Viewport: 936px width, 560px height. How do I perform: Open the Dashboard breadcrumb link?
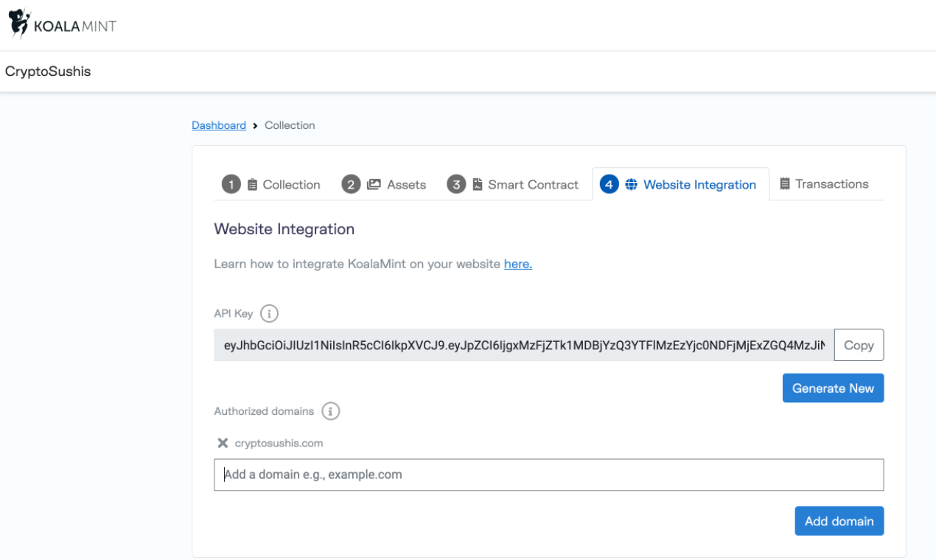219,125
